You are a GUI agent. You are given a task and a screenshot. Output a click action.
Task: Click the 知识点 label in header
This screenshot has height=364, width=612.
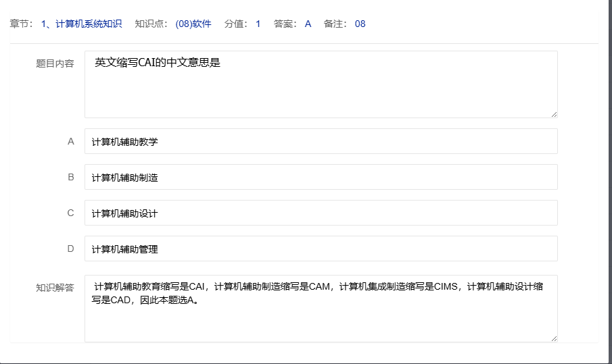coord(149,24)
